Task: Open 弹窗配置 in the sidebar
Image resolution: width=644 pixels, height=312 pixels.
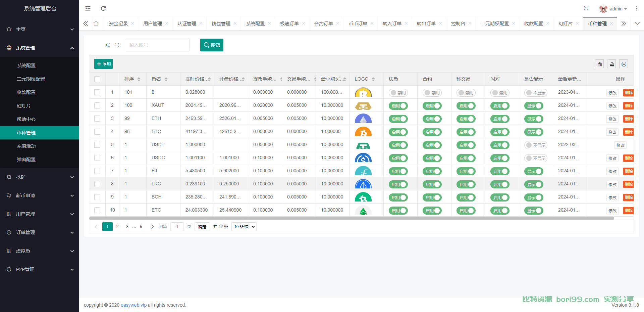Action: click(x=39, y=160)
